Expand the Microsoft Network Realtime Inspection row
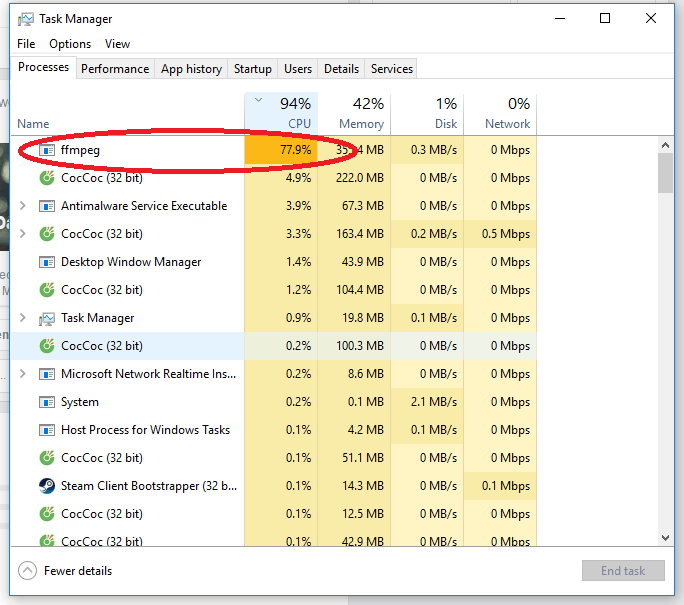This screenshot has width=684, height=605. pyautogui.click(x=23, y=374)
